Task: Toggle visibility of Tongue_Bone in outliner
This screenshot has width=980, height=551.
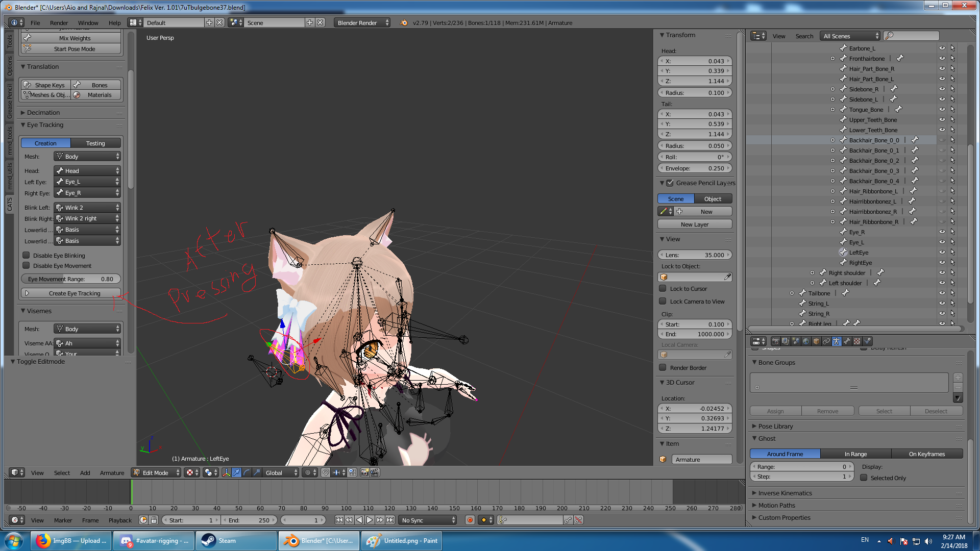Action: 942,109
